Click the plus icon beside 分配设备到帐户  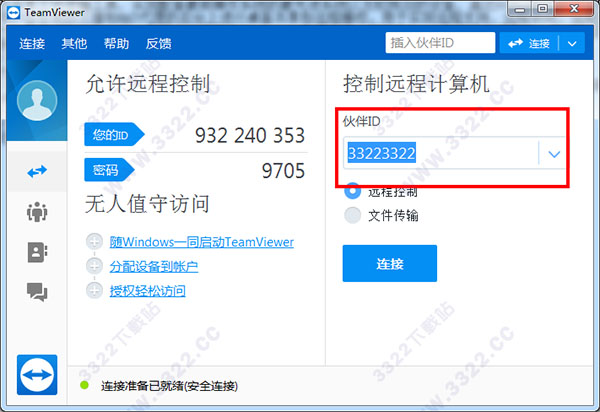pos(94,266)
